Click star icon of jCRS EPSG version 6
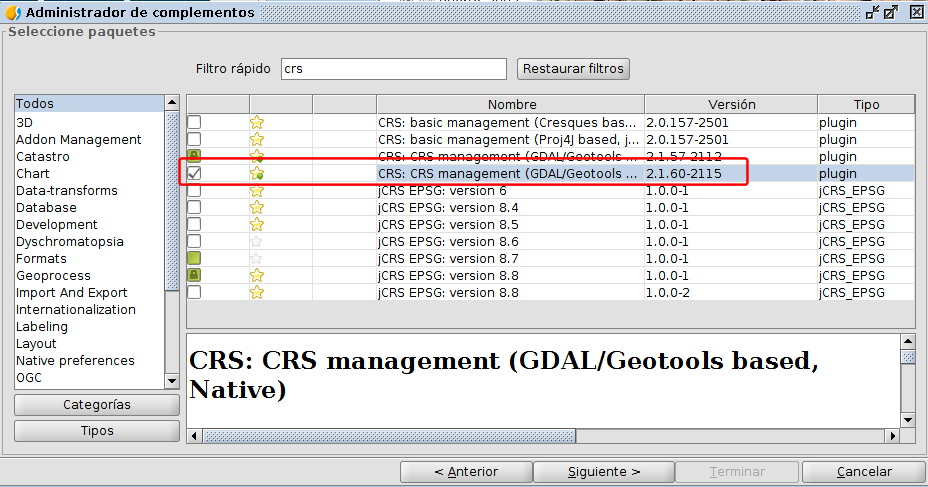Viewport: 928px width, 487px height. tap(256, 191)
